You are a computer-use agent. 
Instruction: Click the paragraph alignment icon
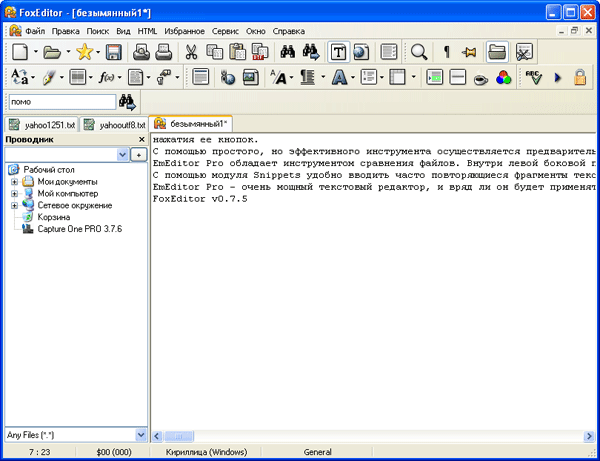[307, 77]
